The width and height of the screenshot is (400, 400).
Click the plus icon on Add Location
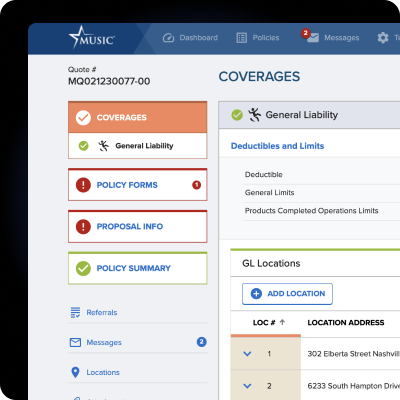(256, 294)
